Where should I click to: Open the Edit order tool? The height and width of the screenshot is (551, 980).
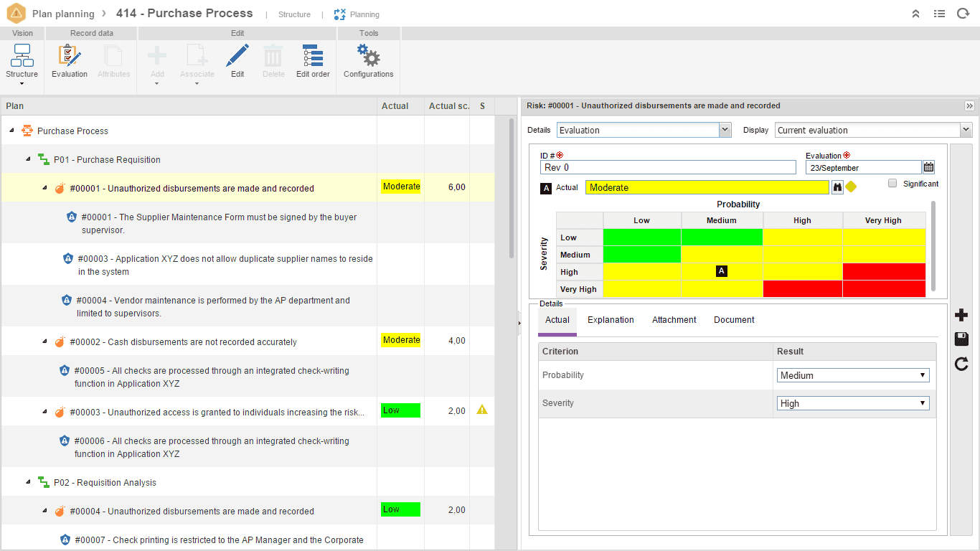tap(313, 61)
